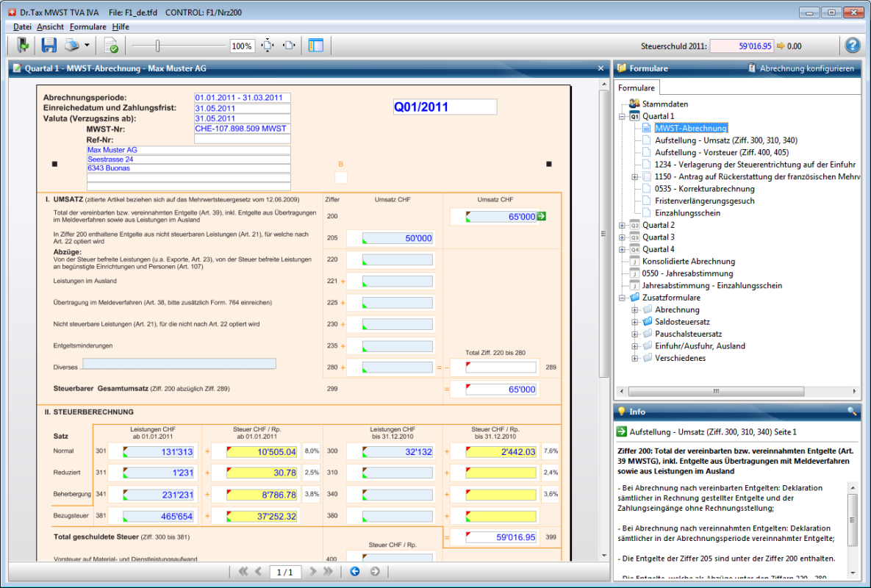Expand the Pauschalsteuersatz folder
871x588 pixels.
tap(634, 334)
